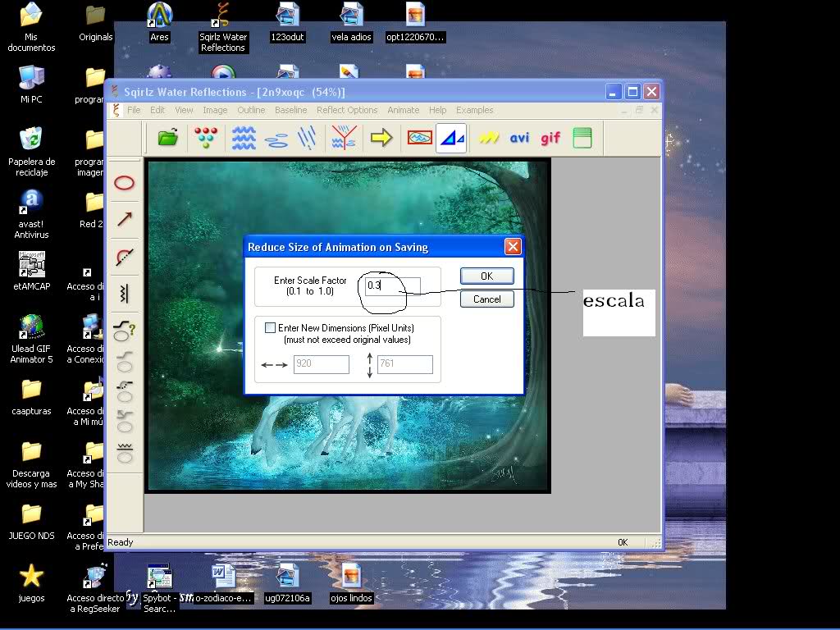This screenshot has height=630, width=840.
Task: Select the diagonal arrow tool
Action: point(125,219)
